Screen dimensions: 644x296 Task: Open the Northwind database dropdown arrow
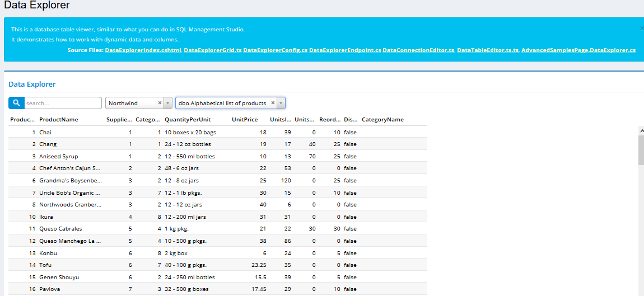[167, 103]
